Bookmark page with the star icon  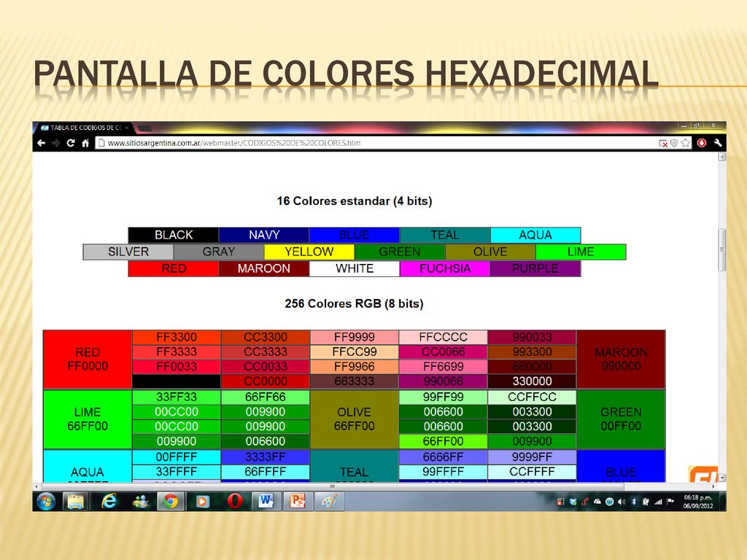tap(686, 143)
